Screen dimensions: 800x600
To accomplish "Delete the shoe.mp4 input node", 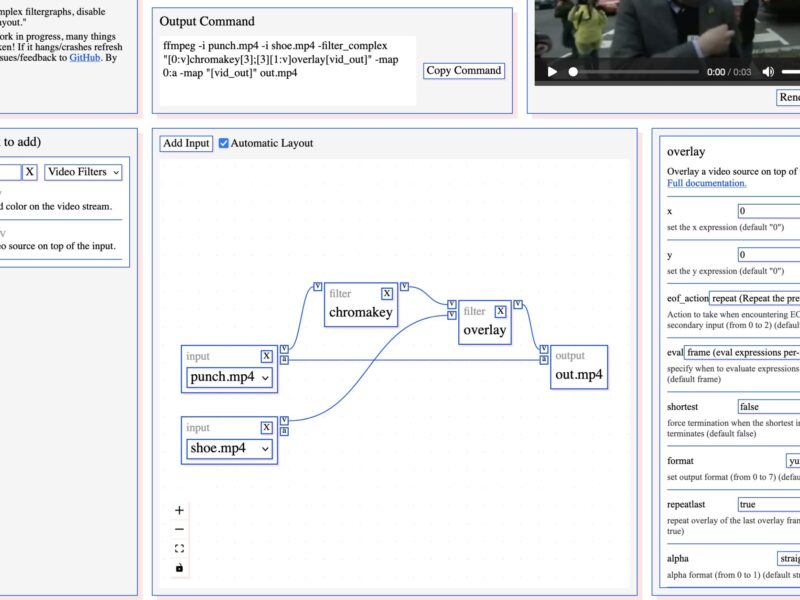I will 267,428.
